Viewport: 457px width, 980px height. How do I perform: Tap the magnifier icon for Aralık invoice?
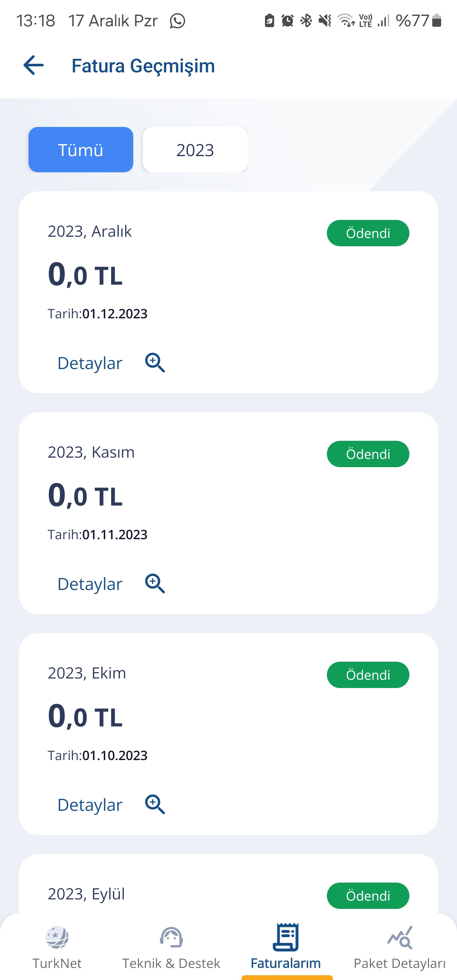pyautogui.click(x=155, y=362)
